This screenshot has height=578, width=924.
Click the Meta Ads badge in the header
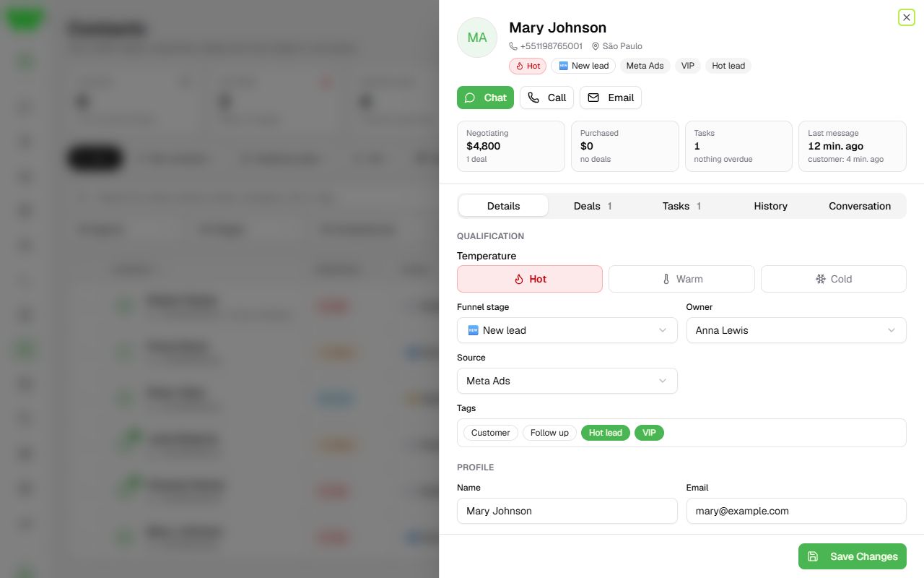645,66
